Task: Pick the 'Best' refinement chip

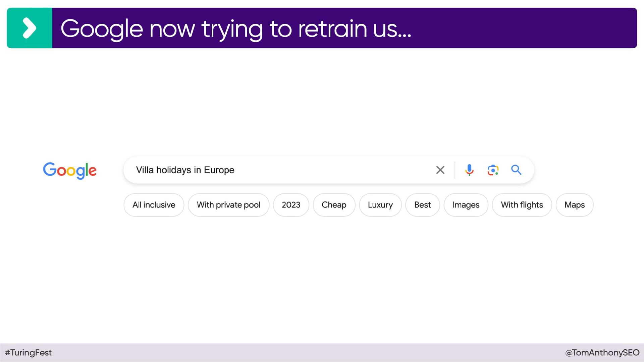Action: [422, 205]
